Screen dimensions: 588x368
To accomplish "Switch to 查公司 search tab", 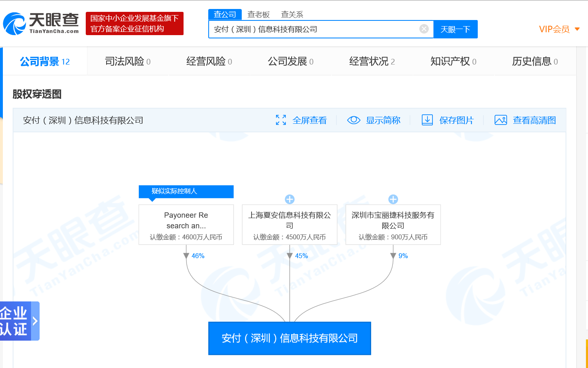I will click(x=225, y=14).
